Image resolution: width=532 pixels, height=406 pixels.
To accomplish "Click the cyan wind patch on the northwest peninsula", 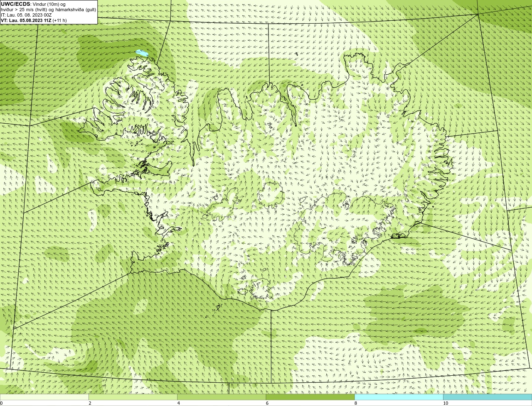I will click(142, 53).
